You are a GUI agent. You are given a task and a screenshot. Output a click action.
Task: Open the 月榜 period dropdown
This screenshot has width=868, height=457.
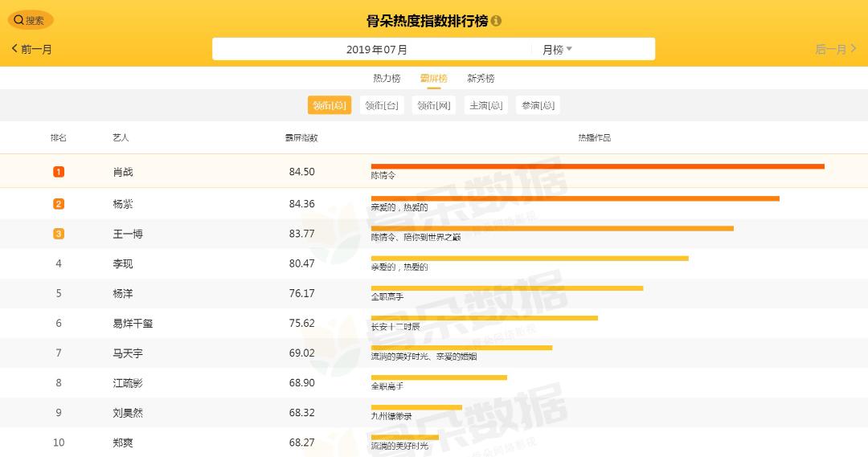(x=557, y=49)
